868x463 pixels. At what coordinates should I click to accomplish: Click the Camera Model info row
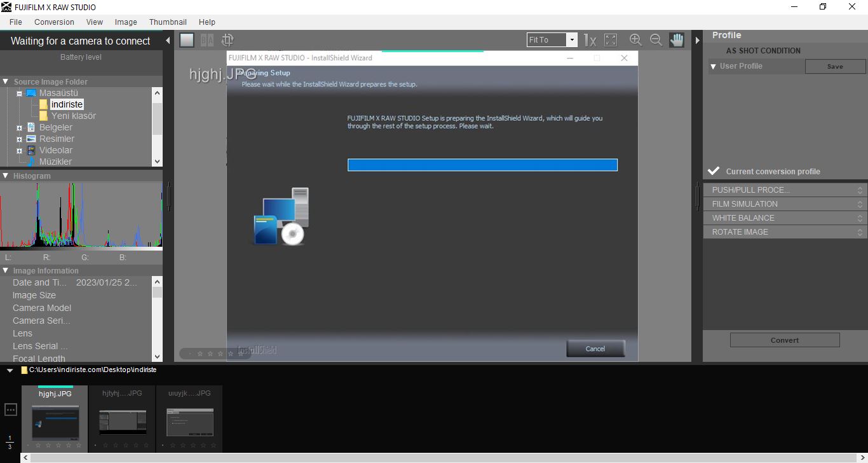point(76,308)
